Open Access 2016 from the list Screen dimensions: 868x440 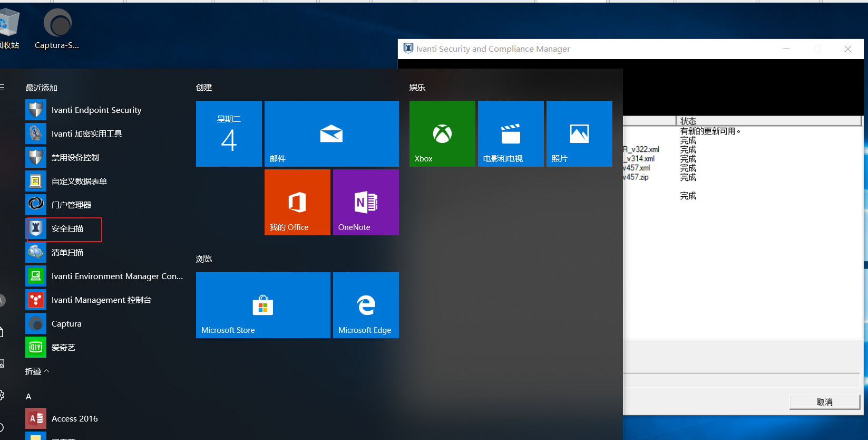click(x=74, y=419)
